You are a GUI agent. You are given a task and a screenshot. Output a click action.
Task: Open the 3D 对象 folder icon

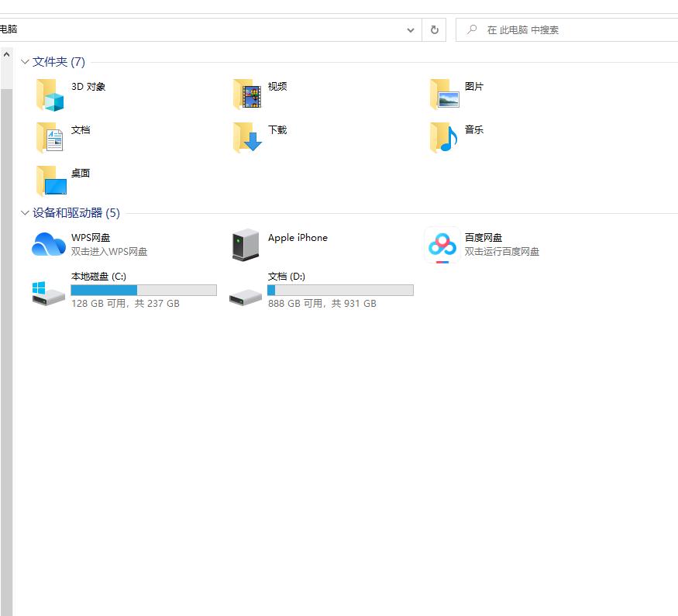(50, 95)
